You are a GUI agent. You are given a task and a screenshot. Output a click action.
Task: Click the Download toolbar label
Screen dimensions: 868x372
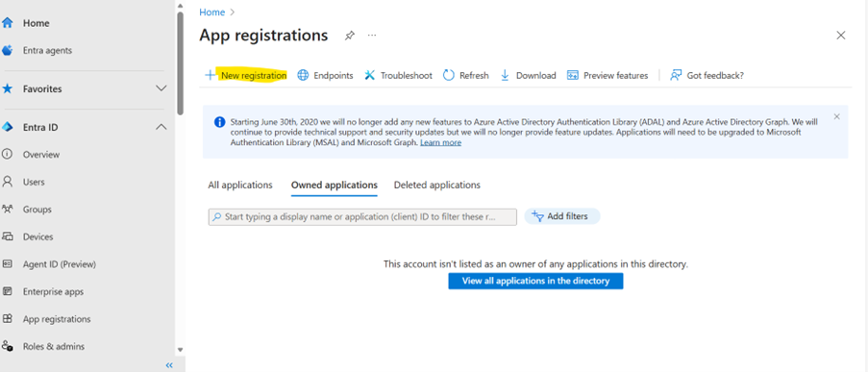[x=535, y=75]
